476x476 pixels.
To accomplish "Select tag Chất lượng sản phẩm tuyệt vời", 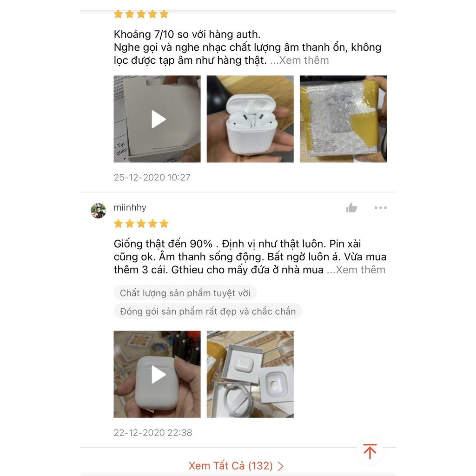I will coord(185,293).
